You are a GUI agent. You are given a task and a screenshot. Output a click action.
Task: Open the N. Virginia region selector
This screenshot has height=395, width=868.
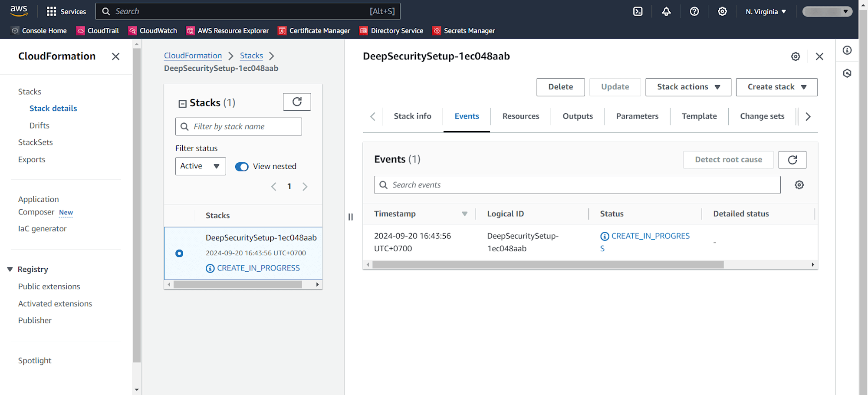(766, 12)
